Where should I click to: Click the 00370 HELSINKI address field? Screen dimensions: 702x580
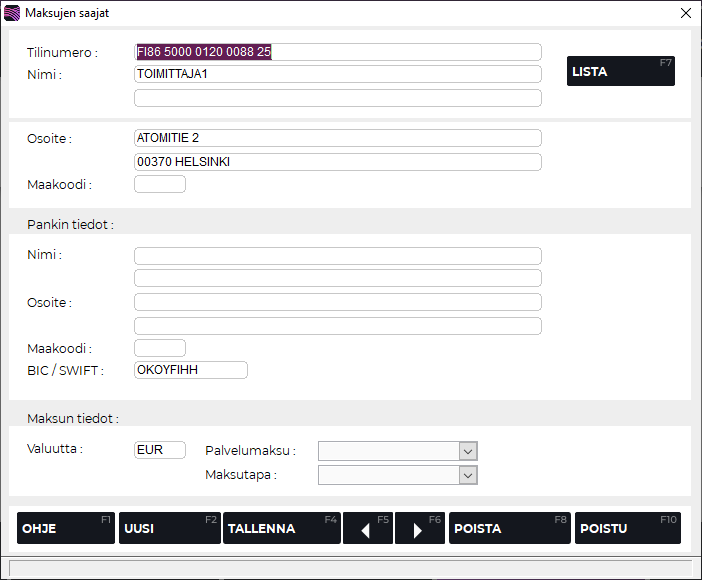click(x=337, y=162)
